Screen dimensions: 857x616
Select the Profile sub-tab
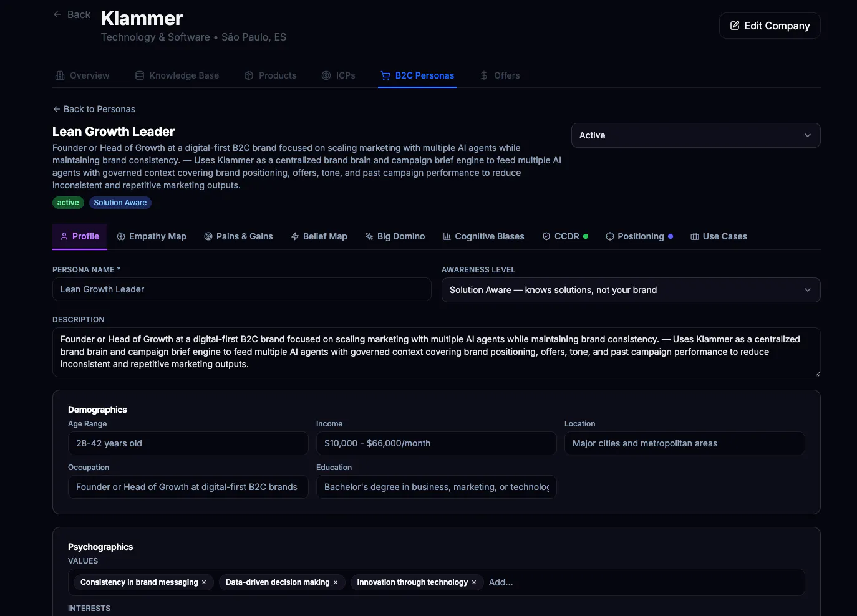point(80,236)
